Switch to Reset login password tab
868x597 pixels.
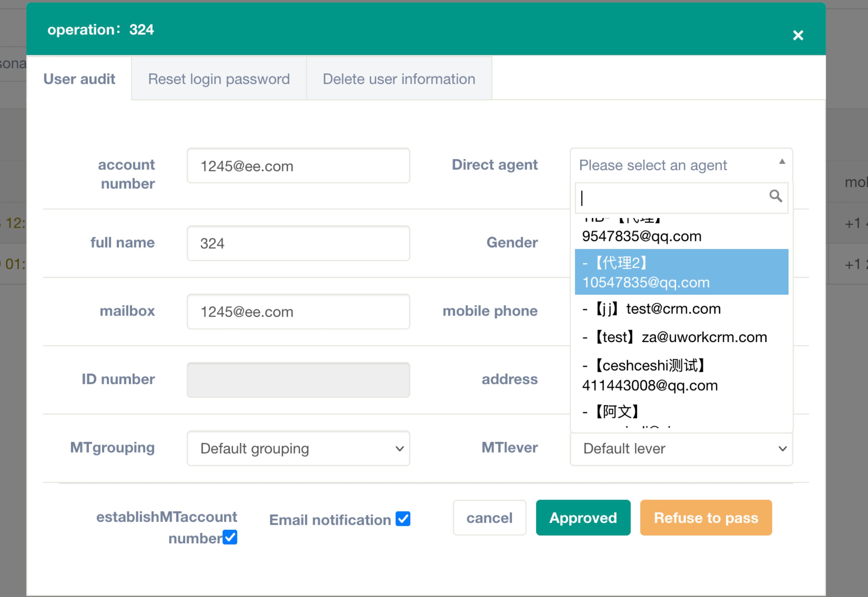pos(219,79)
